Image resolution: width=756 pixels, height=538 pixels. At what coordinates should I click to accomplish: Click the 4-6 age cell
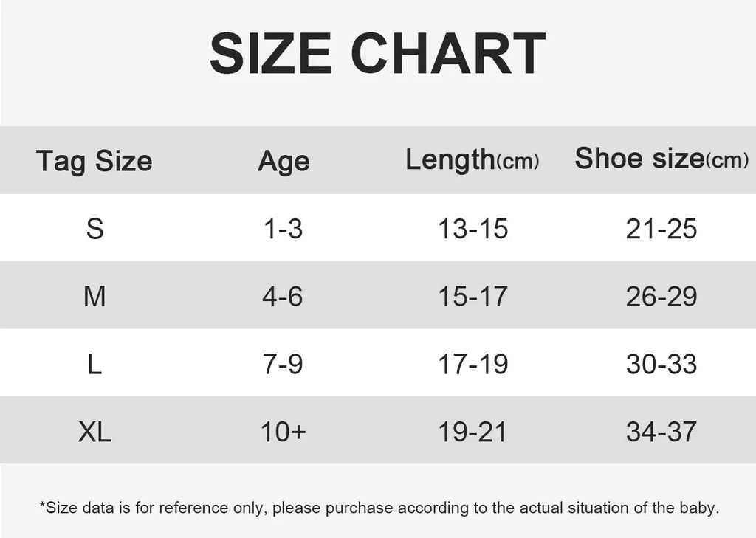(x=283, y=297)
